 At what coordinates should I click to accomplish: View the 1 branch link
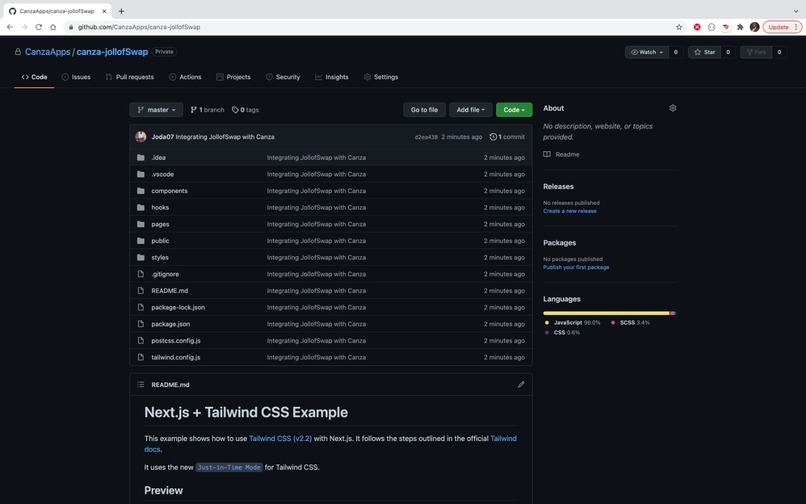(x=207, y=110)
